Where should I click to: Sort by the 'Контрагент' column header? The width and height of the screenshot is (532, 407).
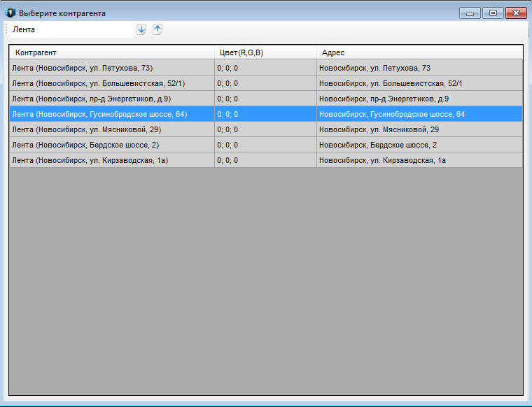(x=112, y=52)
